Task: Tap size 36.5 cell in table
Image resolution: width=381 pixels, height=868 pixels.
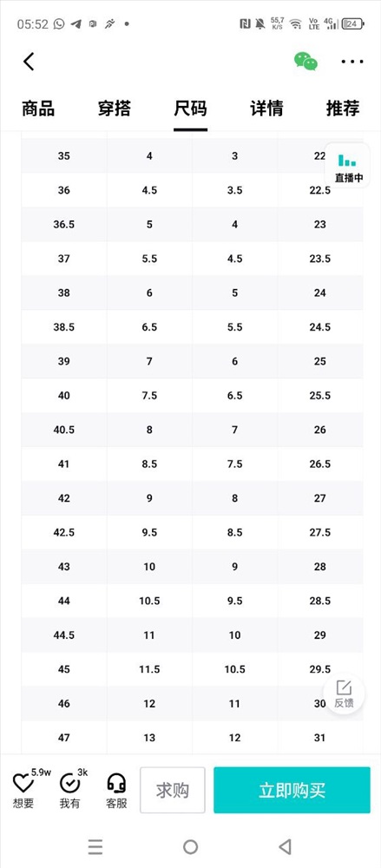Action: (x=64, y=224)
